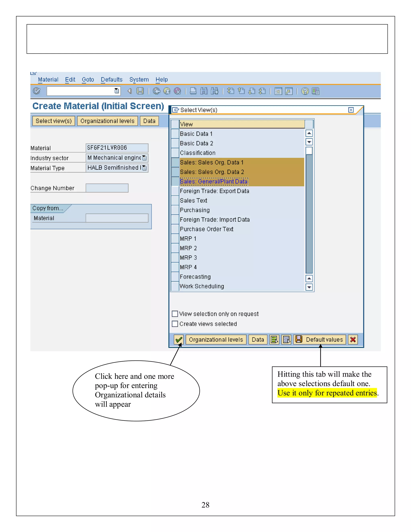
Task: Open the Defaults menu
Action: point(112,80)
